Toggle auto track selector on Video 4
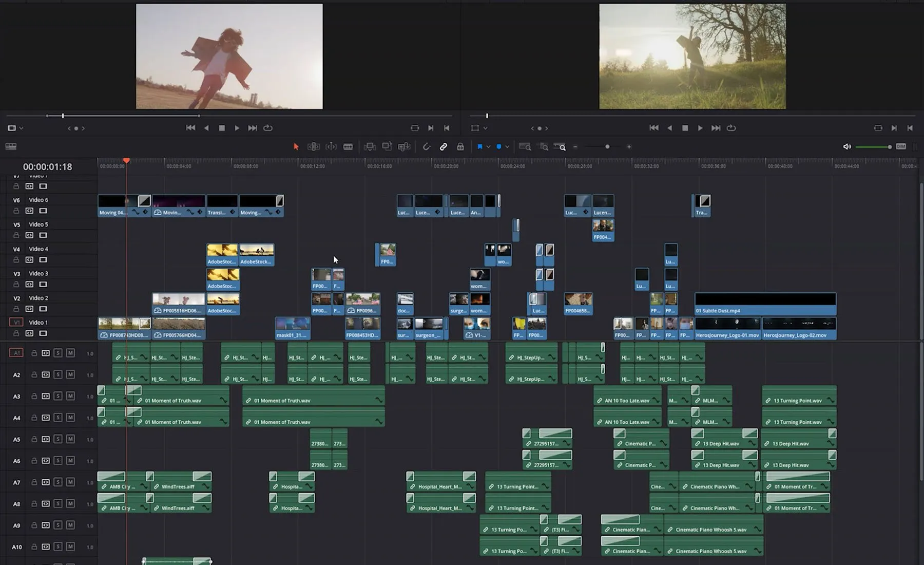This screenshot has width=924, height=565. tap(29, 260)
